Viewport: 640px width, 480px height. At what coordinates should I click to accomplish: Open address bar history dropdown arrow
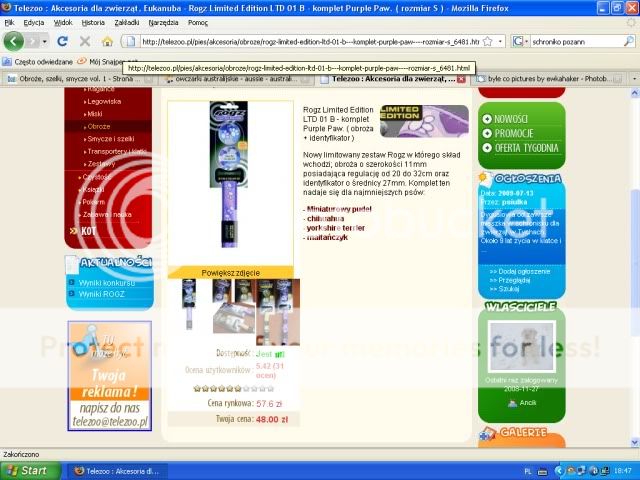500,42
